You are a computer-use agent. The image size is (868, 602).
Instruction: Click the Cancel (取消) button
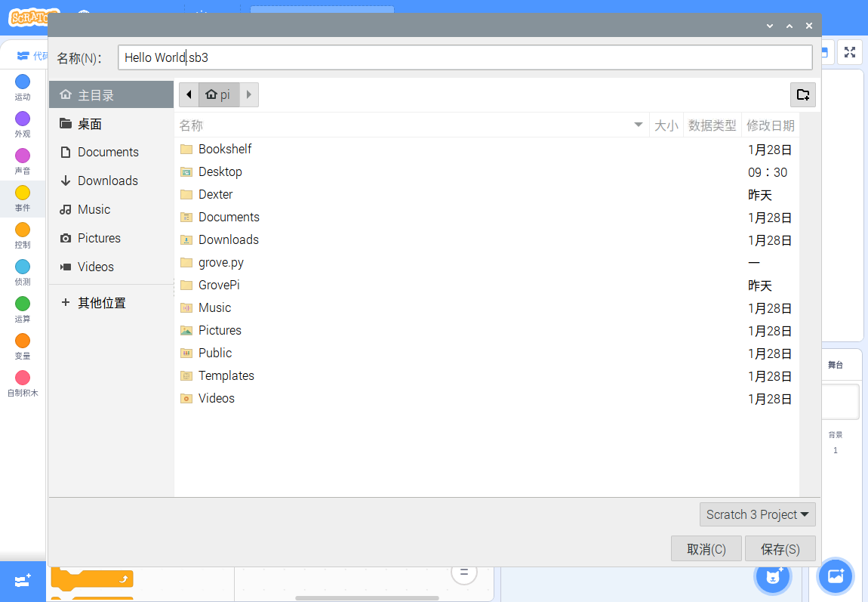coord(706,549)
